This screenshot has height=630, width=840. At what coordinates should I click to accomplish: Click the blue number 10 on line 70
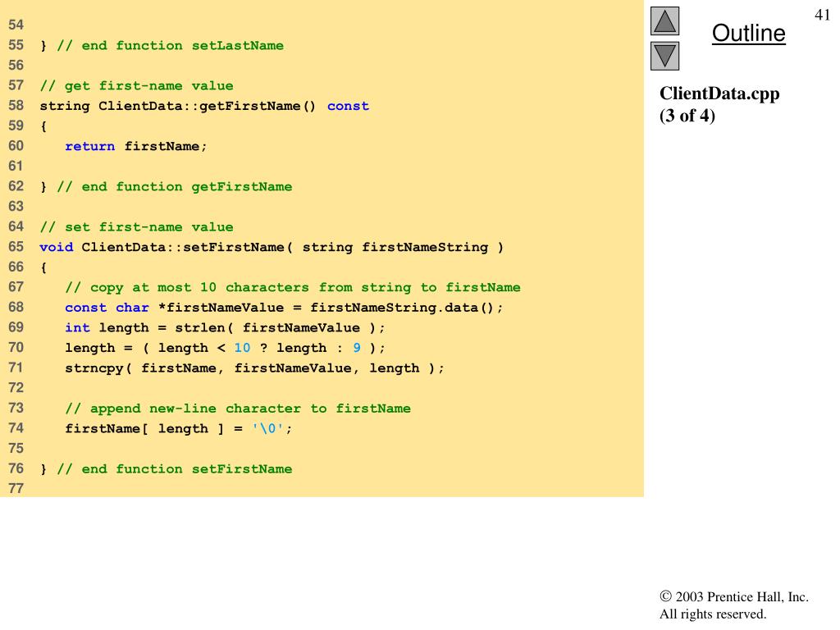(x=242, y=348)
